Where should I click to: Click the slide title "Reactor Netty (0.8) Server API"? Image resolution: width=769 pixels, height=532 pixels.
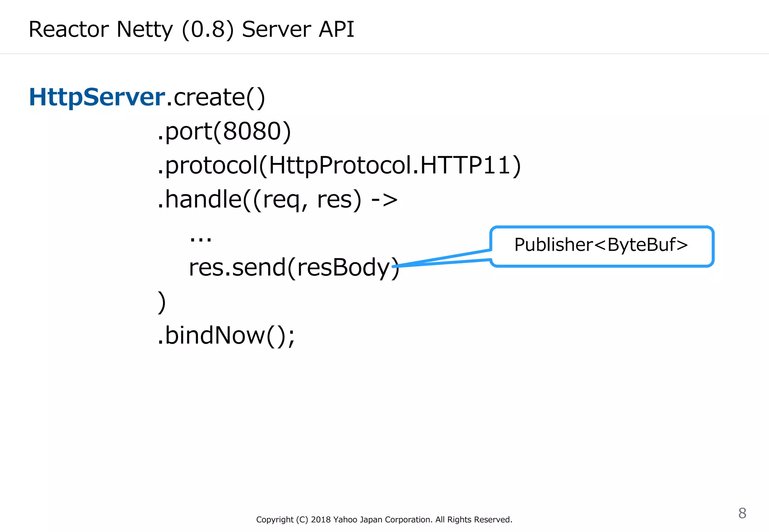[191, 29]
